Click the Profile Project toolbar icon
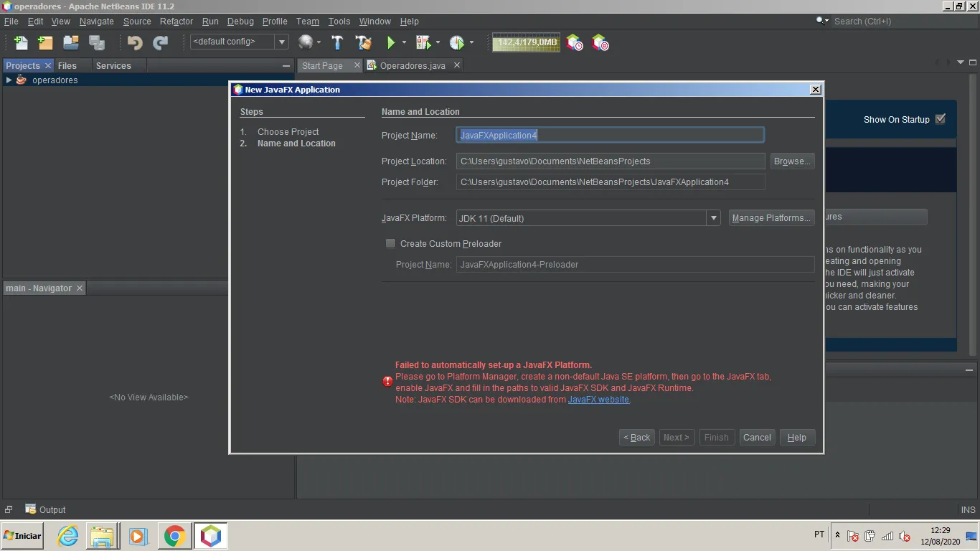The width and height of the screenshot is (980, 551). tap(456, 42)
